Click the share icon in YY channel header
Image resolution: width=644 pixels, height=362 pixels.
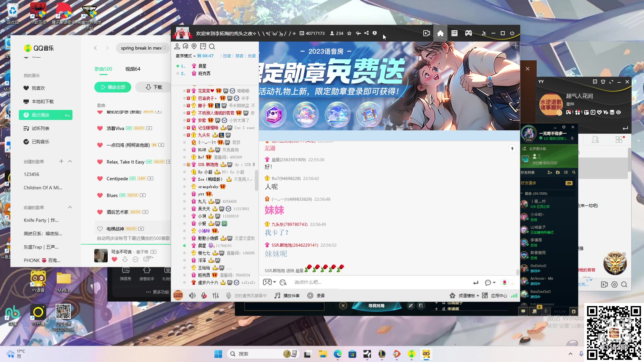366,33
